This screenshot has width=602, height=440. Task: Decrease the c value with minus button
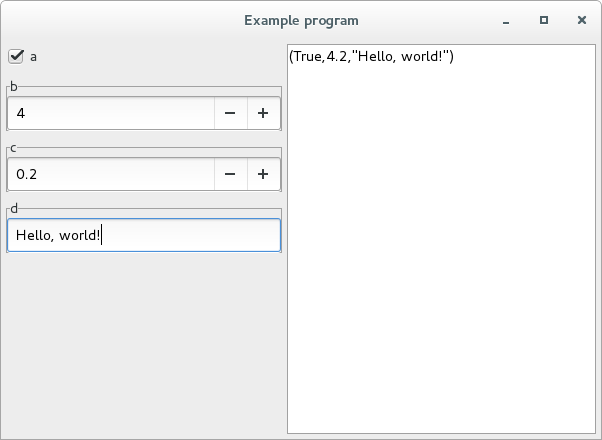pos(230,174)
